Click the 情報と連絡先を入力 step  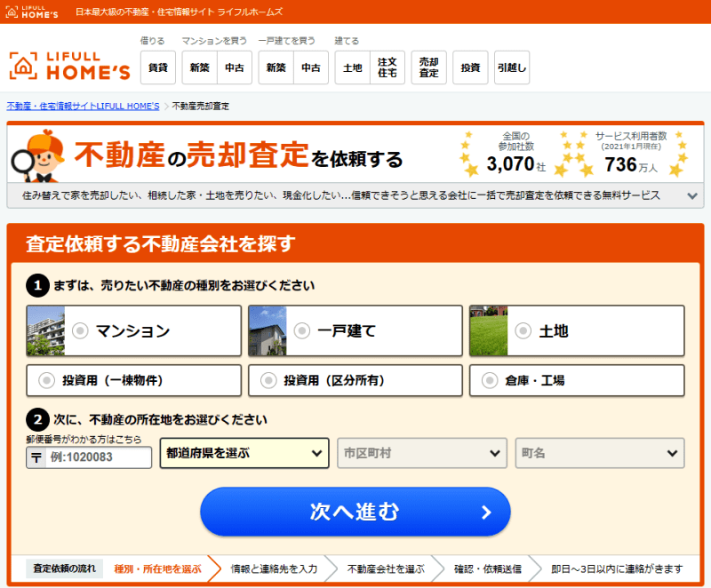click(274, 569)
